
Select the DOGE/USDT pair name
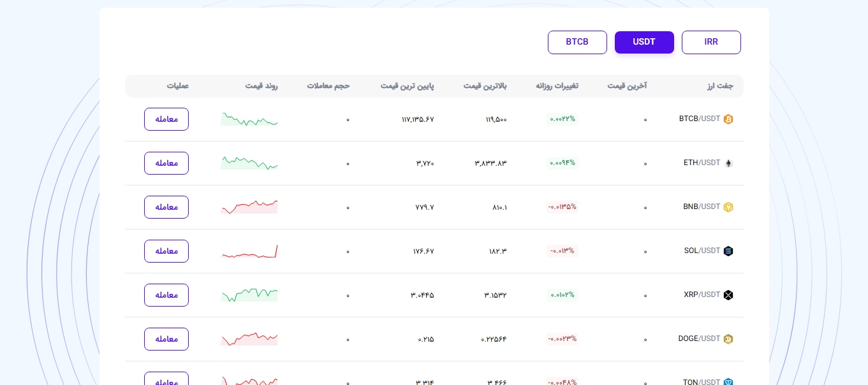[699, 338]
